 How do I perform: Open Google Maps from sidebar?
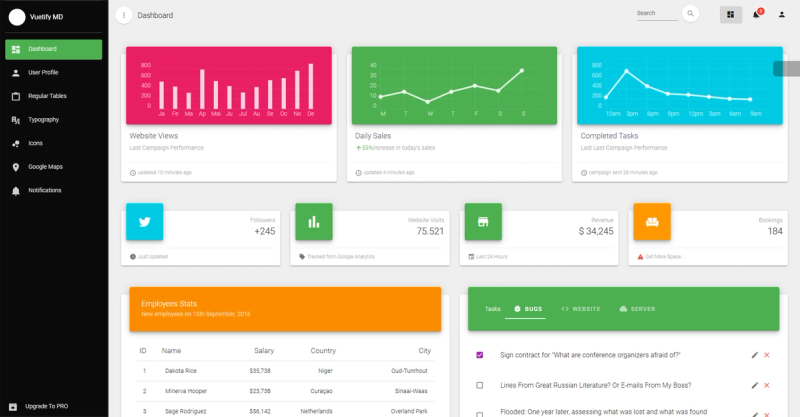click(54, 167)
